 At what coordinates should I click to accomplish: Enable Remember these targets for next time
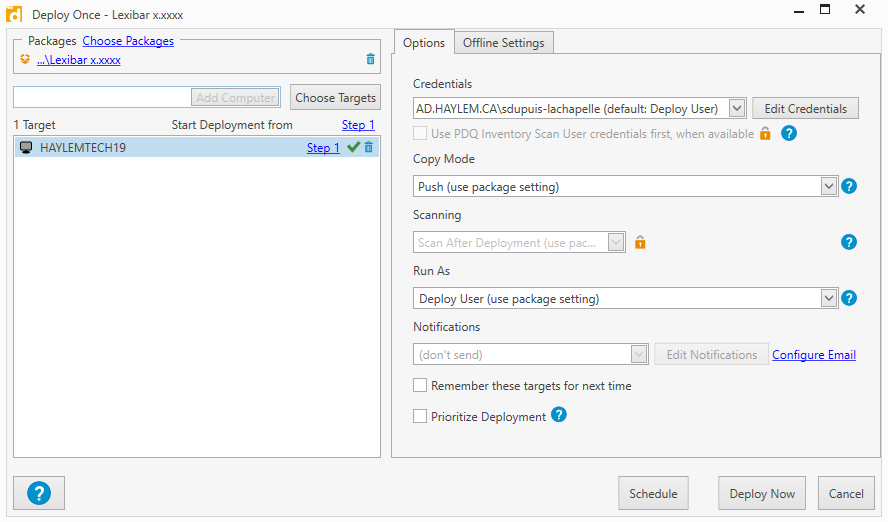point(421,385)
